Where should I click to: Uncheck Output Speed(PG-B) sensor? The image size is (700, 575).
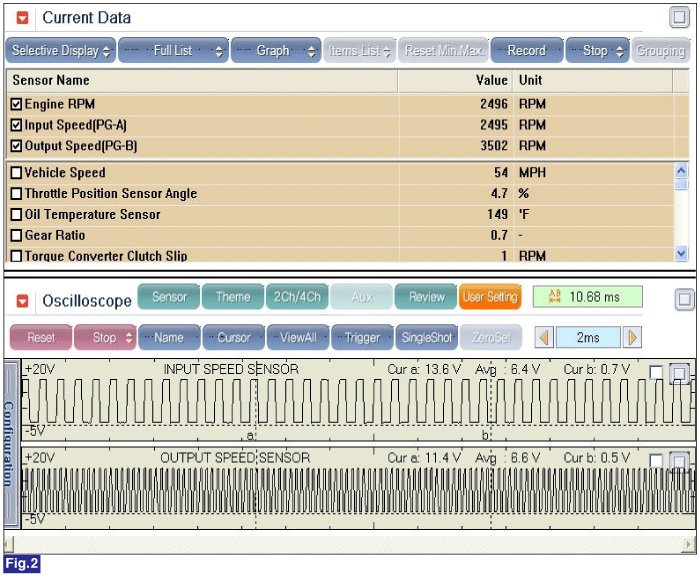[x=16, y=146]
